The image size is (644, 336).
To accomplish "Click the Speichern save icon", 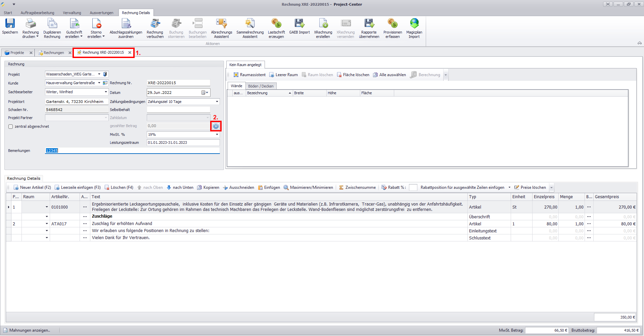I will coord(10,23).
